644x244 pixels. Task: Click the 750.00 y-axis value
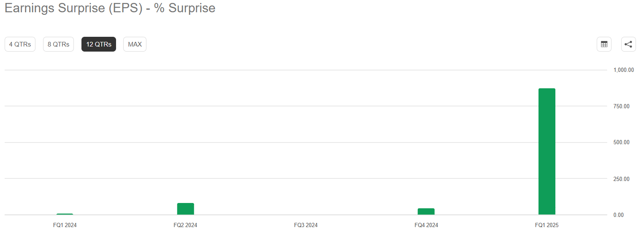coord(621,106)
